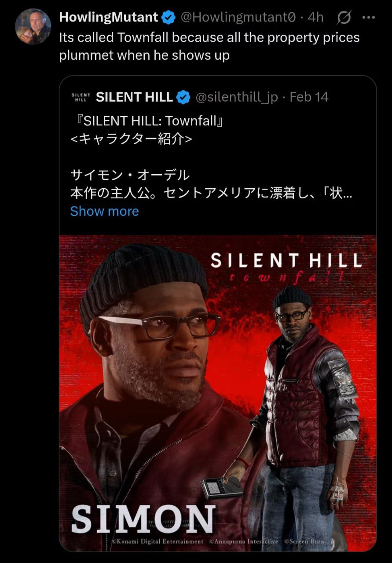Click the small SILENT HILL account logo

click(x=81, y=97)
